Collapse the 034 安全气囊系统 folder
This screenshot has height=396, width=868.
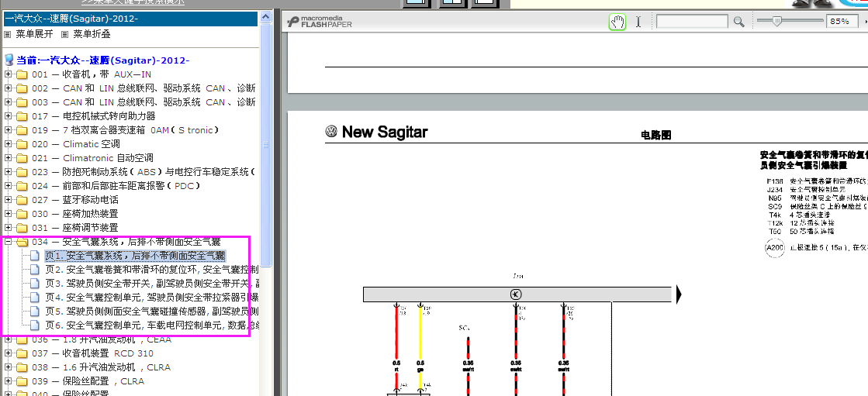8,242
